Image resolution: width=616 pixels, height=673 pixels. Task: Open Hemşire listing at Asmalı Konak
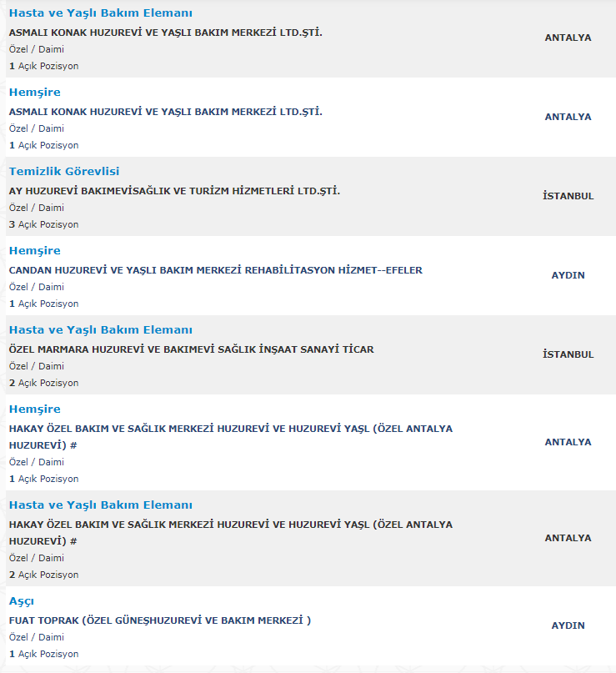[x=35, y=93]
